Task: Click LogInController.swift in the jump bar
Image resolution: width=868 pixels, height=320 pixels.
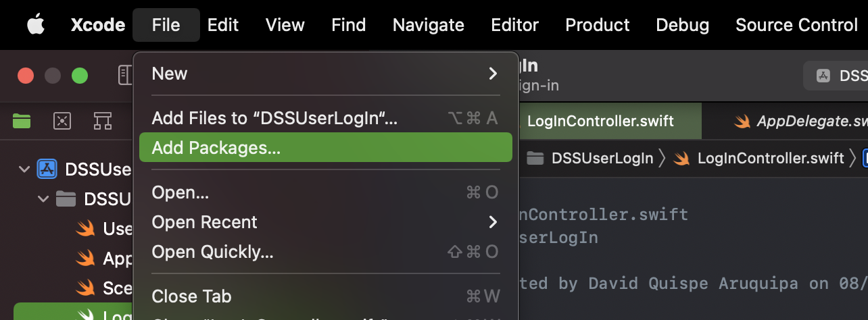Action: coord(771,158)
